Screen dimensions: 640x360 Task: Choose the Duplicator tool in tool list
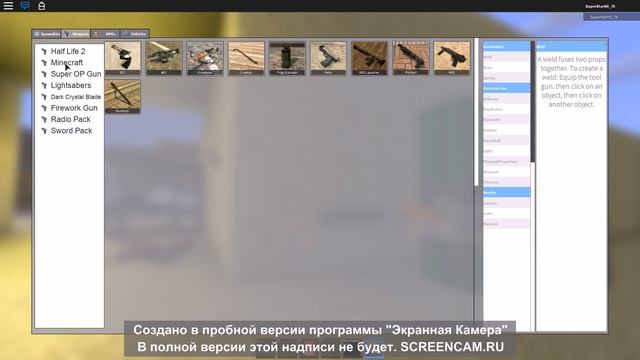506,109
